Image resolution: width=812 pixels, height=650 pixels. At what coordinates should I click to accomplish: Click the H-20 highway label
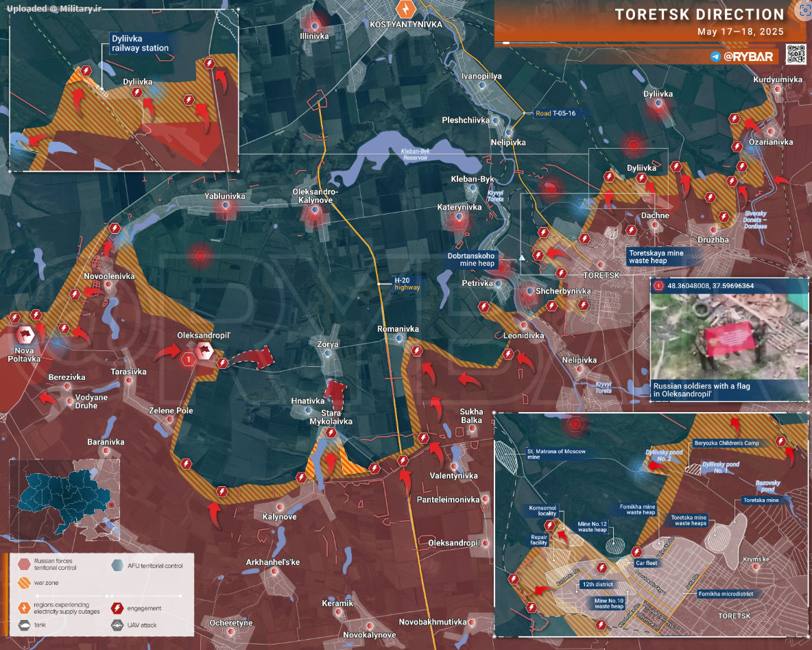pos(407,284)
